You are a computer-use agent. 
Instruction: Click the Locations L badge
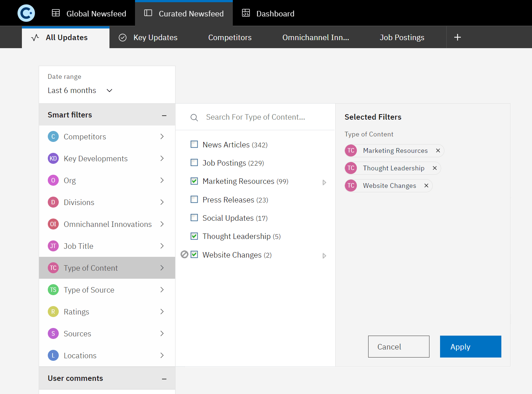(x=53, y=355)
